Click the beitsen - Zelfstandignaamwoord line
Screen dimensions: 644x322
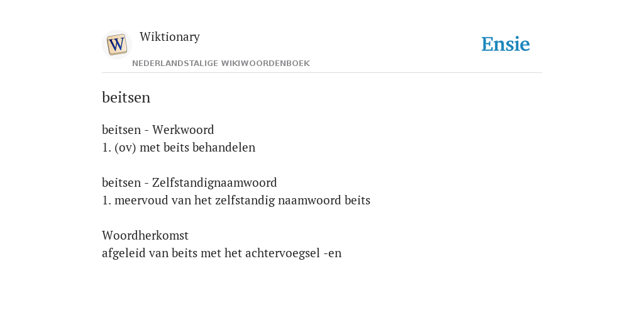[189, 182]
